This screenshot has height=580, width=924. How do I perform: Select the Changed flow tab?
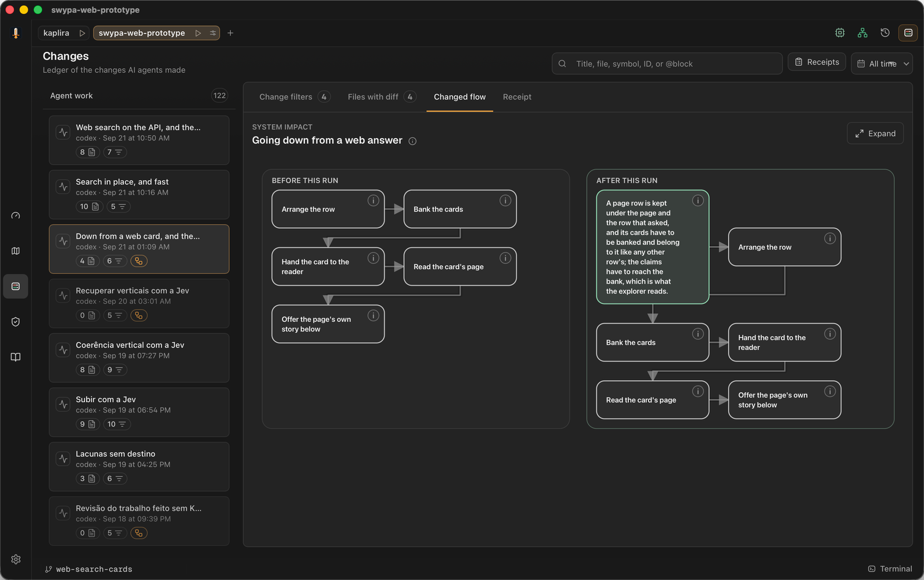coord(460,97)
